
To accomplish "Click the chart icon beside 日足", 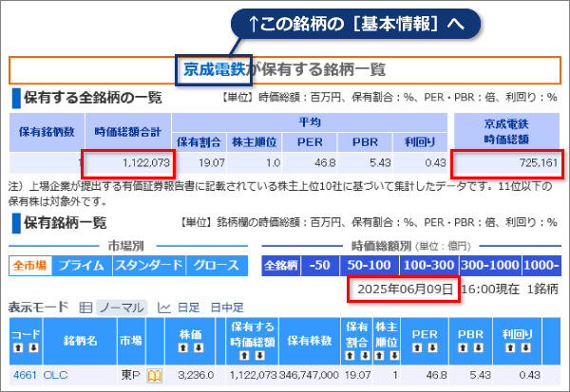I will 164,308.
